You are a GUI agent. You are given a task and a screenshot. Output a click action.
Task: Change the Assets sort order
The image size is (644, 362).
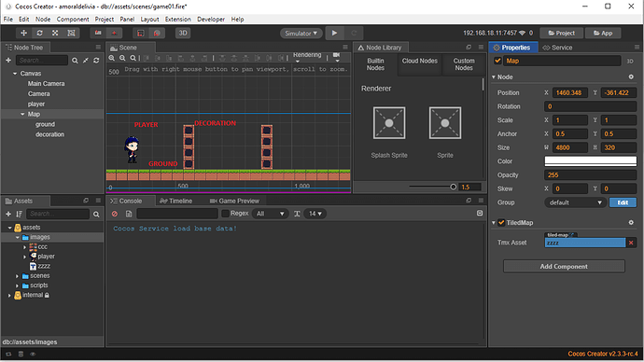pyautogui.click(x=19, y=214)
